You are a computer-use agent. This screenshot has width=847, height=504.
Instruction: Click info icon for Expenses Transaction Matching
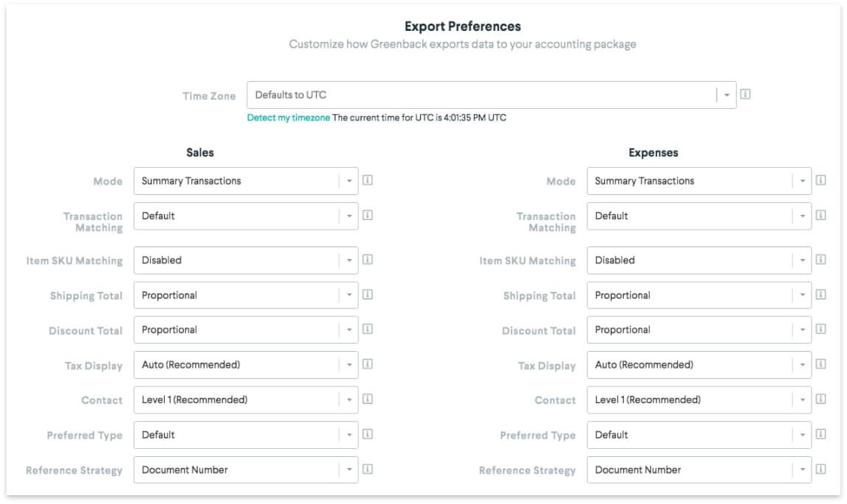click(x=821, y=216)
